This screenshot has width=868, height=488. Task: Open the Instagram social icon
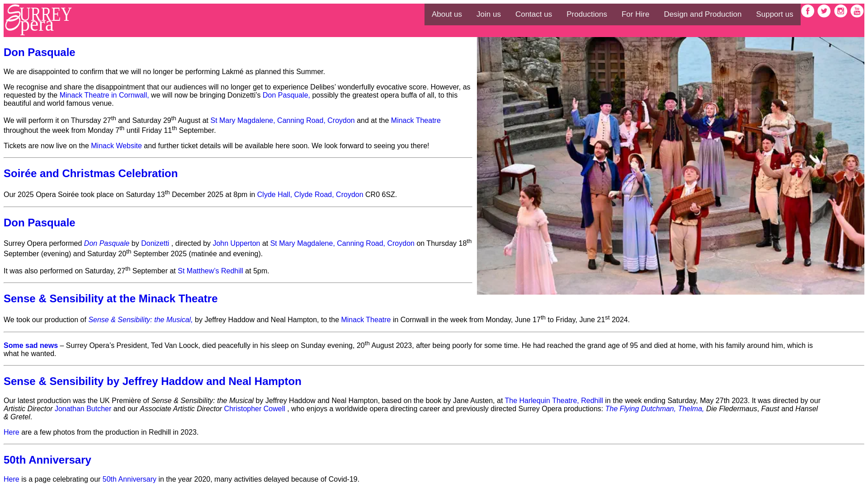[x=840, y=11]
